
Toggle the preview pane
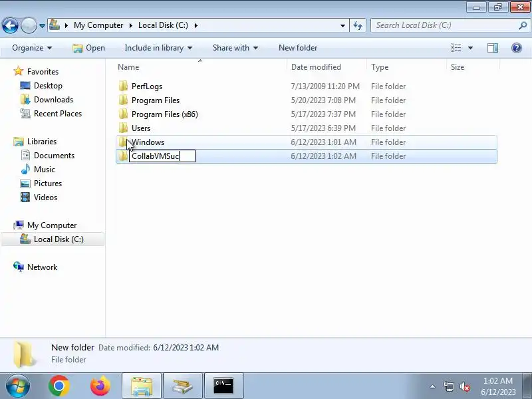[493, 48]
